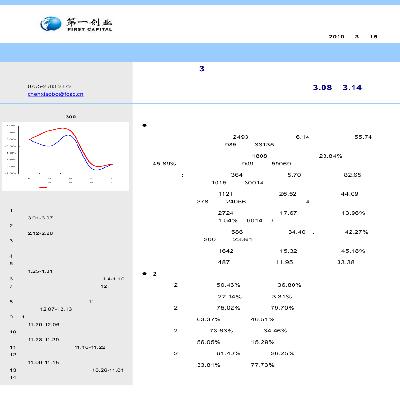
Task: Select the percentage 42.27%
Action: [x=356, y=232]
